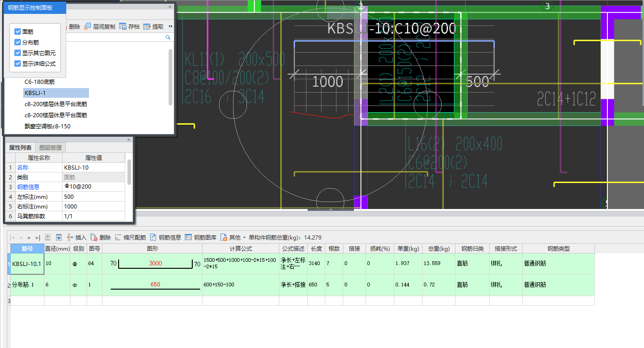
Task: Go to previous rebar record
Action: 21,237
